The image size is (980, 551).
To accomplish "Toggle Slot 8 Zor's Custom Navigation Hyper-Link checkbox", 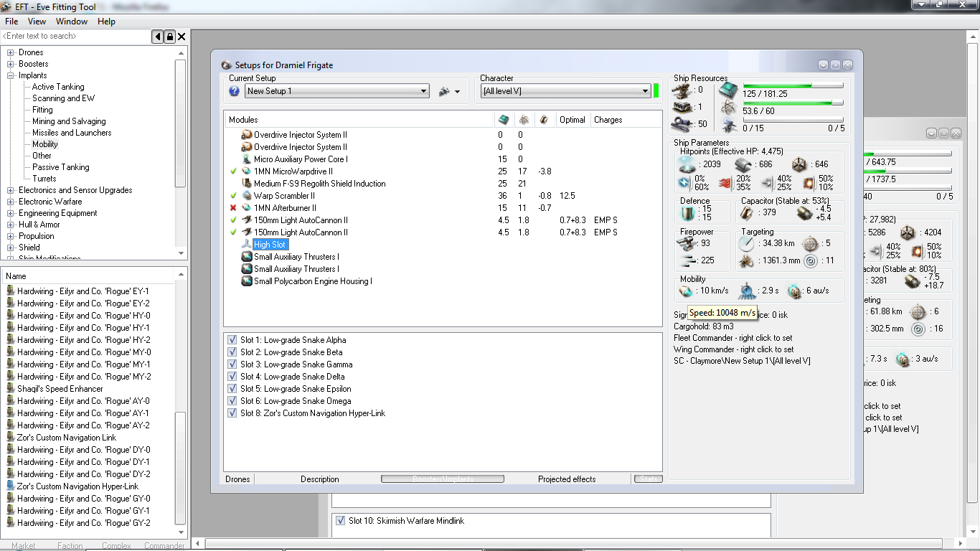I will pos(232,413).
